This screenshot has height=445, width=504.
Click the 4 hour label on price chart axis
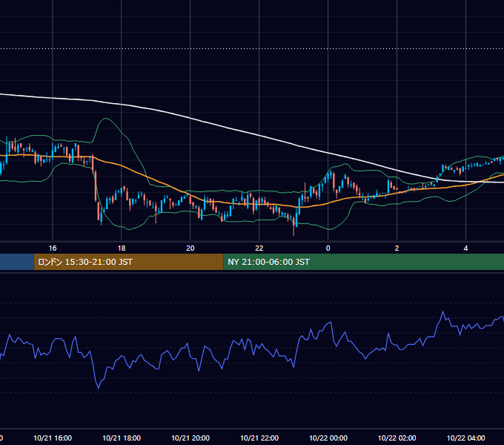465,248
